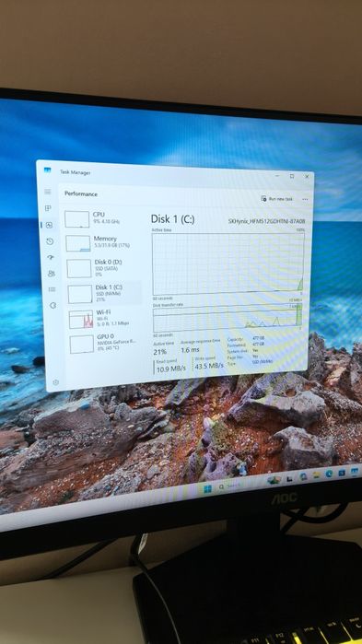Viewport: 362px width, 644px height.
Task: Click the Wi-Fi mini graph thumbnail
Action: 81,320
